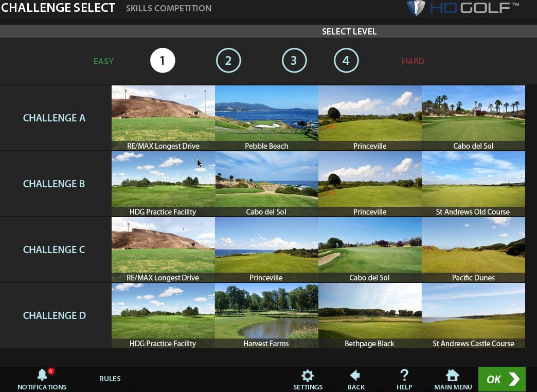Select difficulty level 3
This screenshot has width=537, height=392.
[x=294, y=61]
